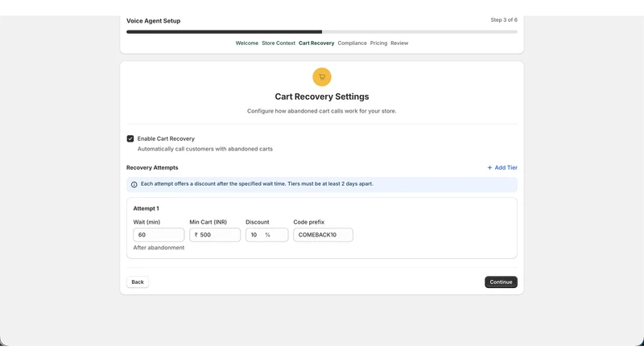644x362 pixels.
Task: Click the Continue button
Action: pyautogui.click(x=501, y=282)
